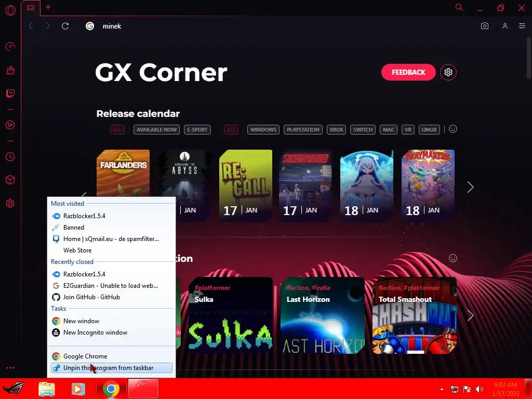Viewport: 532px width, 399px height.
Task: Open Settings gear in the sidebar
Action: 10,204
